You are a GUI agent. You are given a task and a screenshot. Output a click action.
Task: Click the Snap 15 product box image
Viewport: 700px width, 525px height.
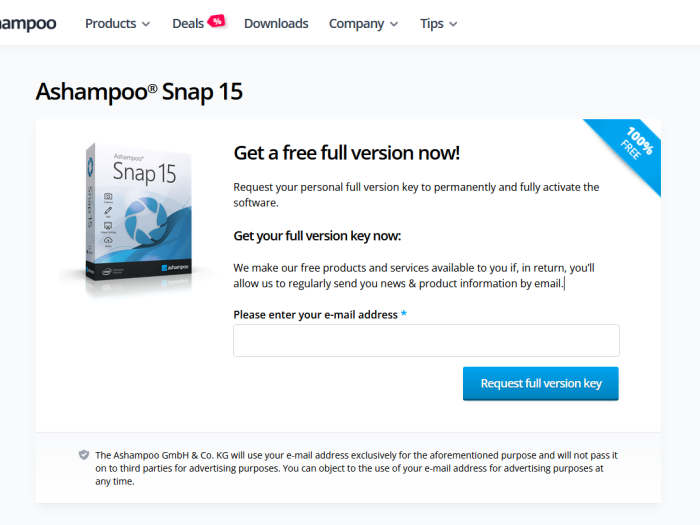[138, 217]
